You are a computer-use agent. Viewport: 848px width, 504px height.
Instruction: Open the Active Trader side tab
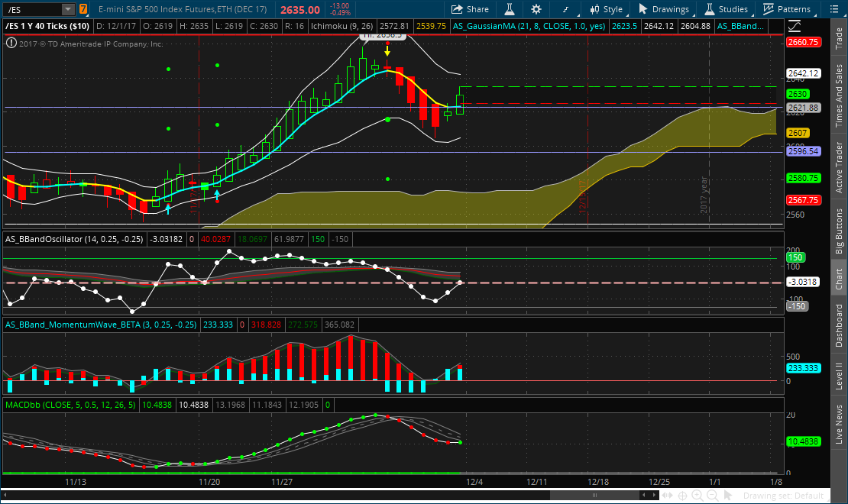click(839, 167)
